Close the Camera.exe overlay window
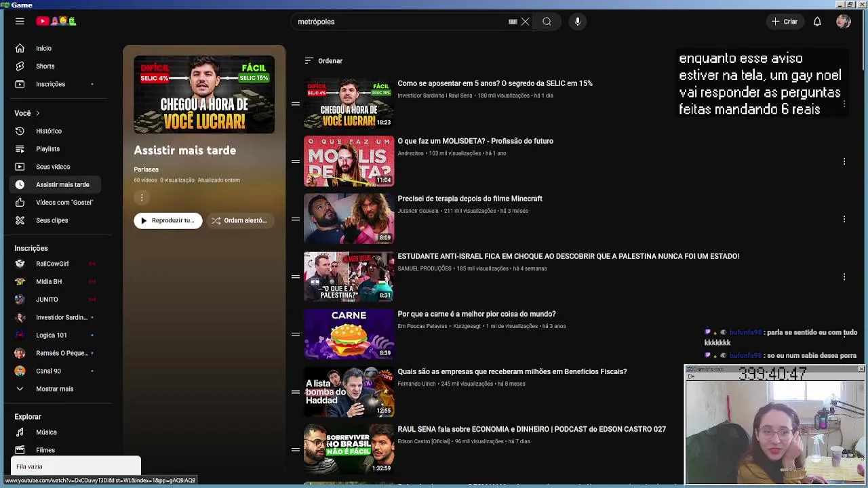This screenshot has width=868, height=488. pyautogui.click(x=861, y=369)
